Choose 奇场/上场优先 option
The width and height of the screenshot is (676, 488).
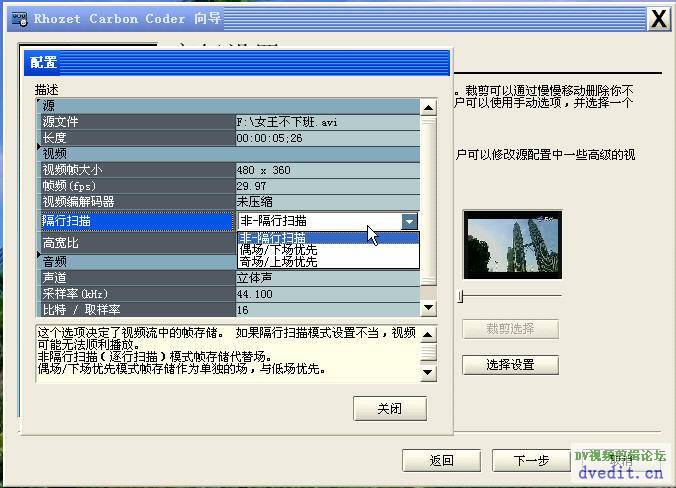coord(328,262)
